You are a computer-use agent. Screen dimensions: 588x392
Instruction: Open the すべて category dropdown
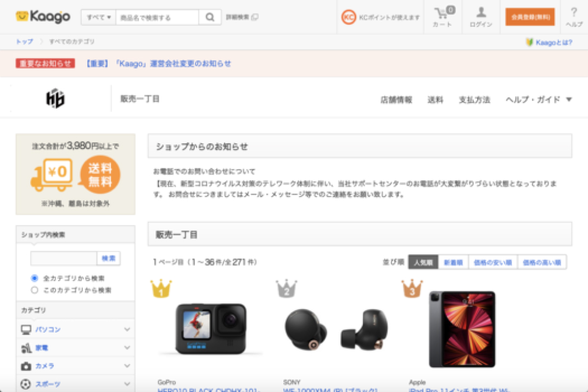coord(99,17)
